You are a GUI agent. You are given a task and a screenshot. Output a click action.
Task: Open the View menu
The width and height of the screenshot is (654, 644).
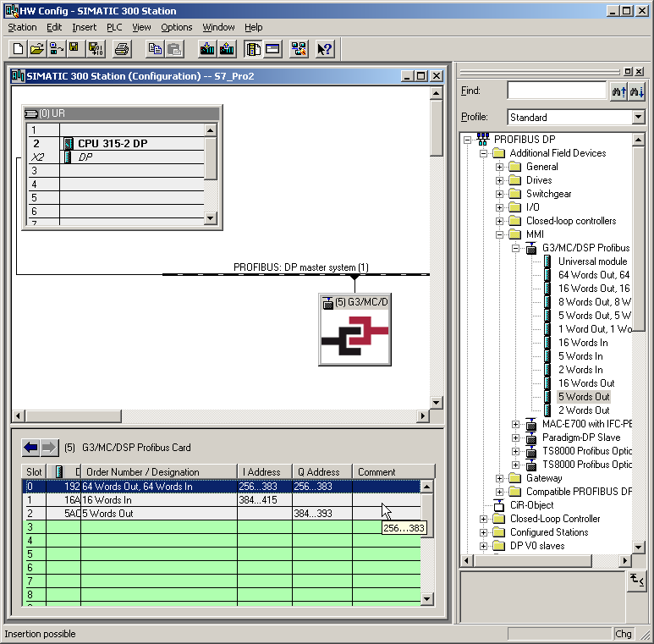click(x=141, y=28)
